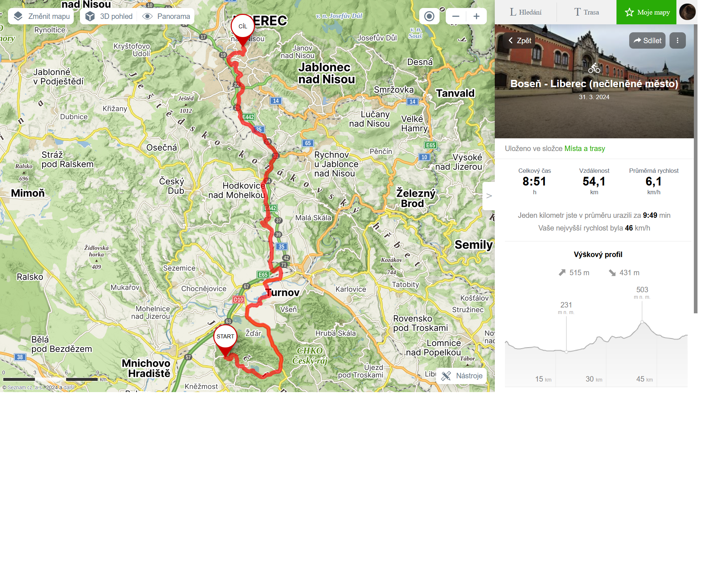Zoom in the map with plus button
The image size is (728, 562).
pyautogui.click(x=476, y=16)
